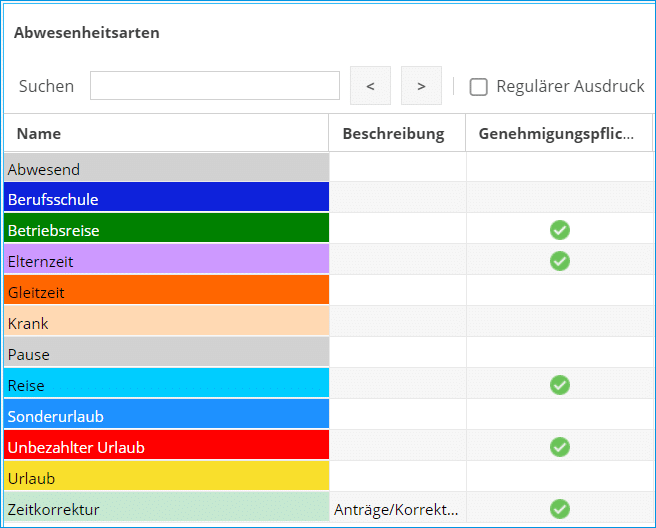This screenshot has width=656, height=528.
Task: Click the green checkmark in the Betriebsreise row
Action: (560, 230)
